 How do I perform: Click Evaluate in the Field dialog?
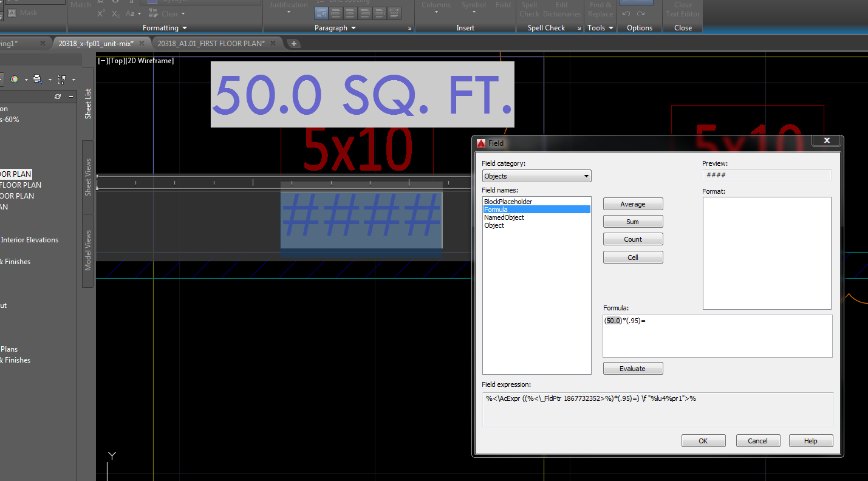pos(632,368)
